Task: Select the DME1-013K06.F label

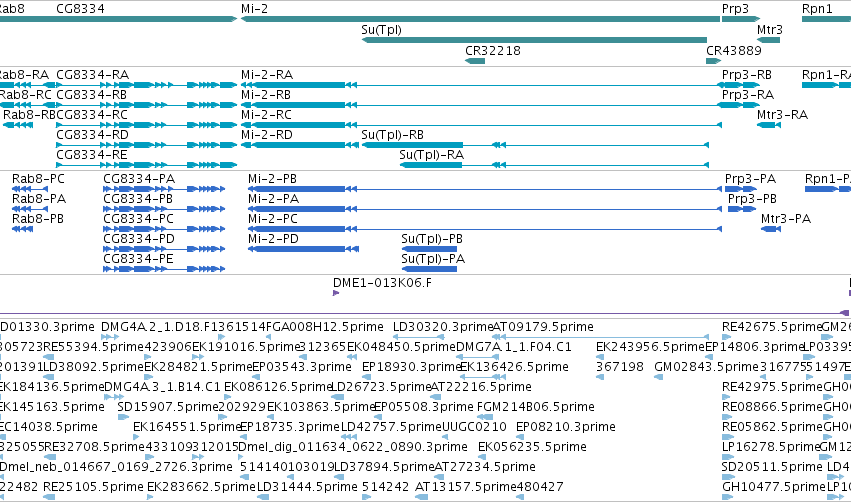Action: pos(383,283)
